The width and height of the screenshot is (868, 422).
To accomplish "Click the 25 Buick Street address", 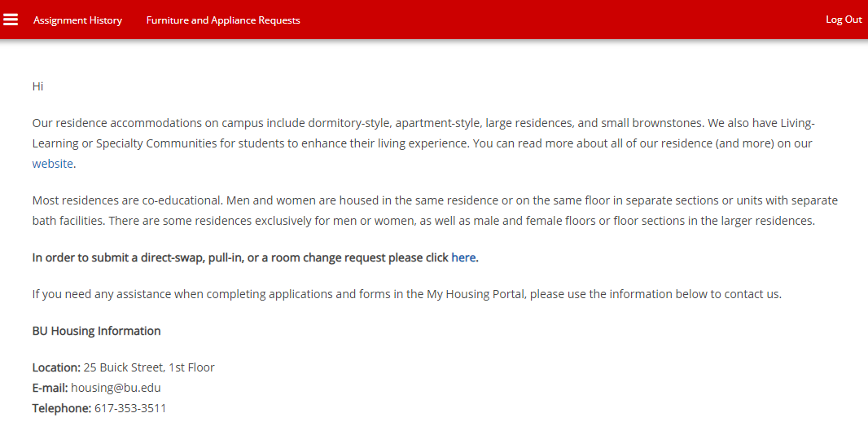I will pos(149,367).
